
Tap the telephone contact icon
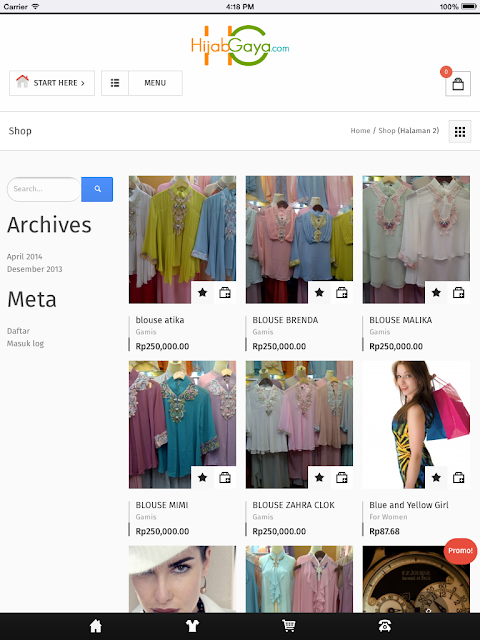click(384, 626)
